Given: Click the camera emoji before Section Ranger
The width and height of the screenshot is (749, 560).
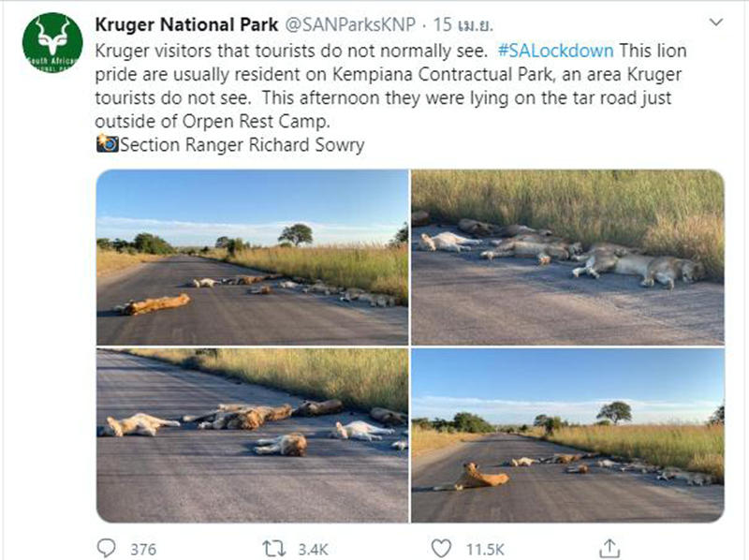Looking at the screenshot, I should pos(107,144).
